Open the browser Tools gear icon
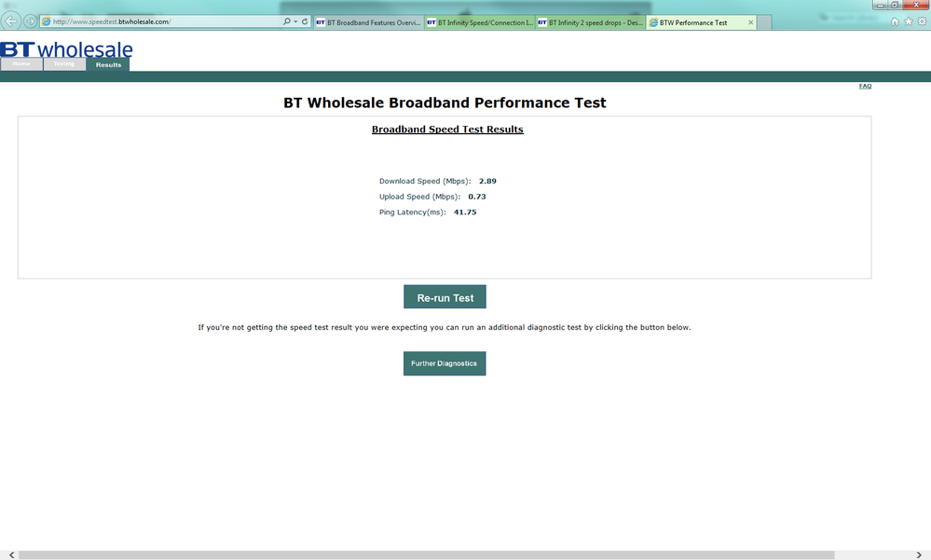 point(922,21)
